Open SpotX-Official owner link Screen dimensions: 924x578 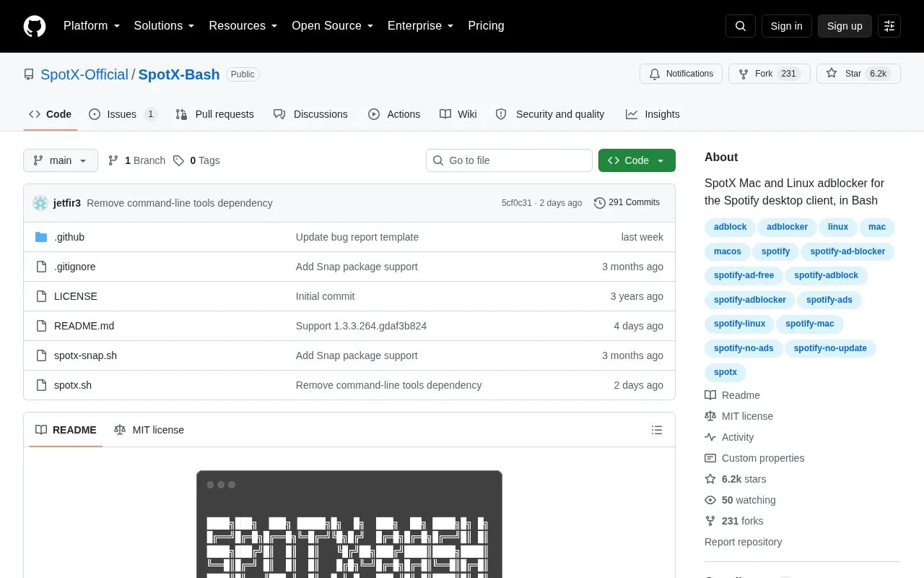point(84,74)
